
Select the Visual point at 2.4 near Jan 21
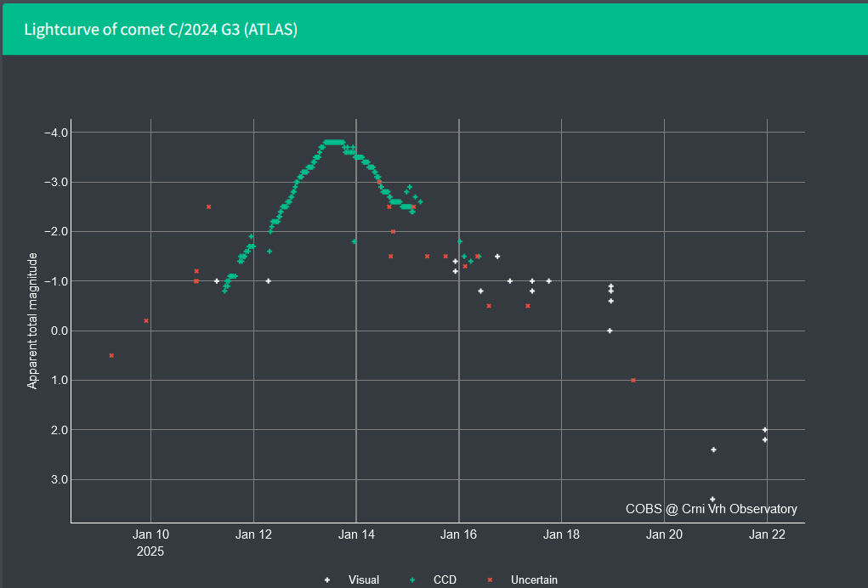[713, 449]
